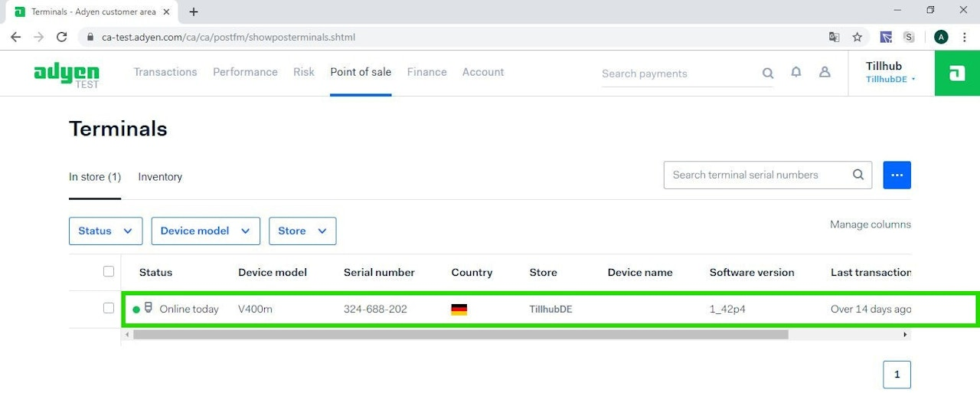Click magnifier in terminal serial search
Screen dimensions: 980x393
pyautogui.click(x=858, y=175)
